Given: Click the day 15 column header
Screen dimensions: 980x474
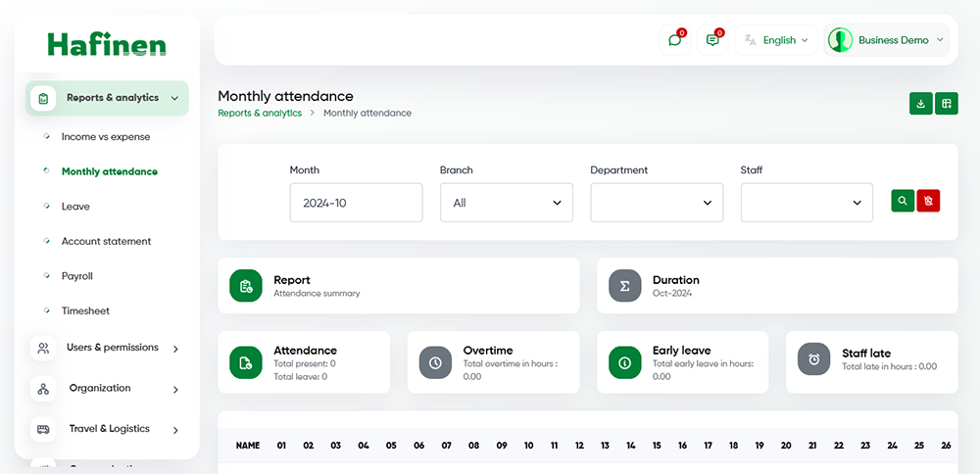Looking at the screenshot, I should [657, 446].
